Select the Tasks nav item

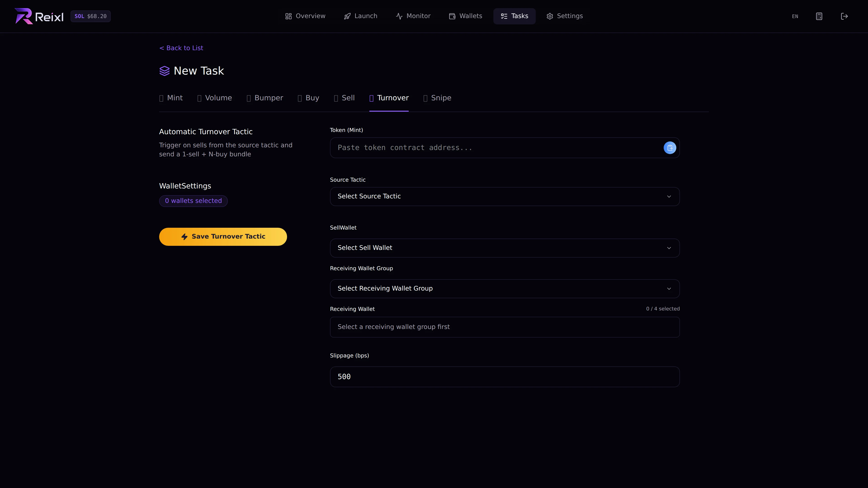point(514,16)
